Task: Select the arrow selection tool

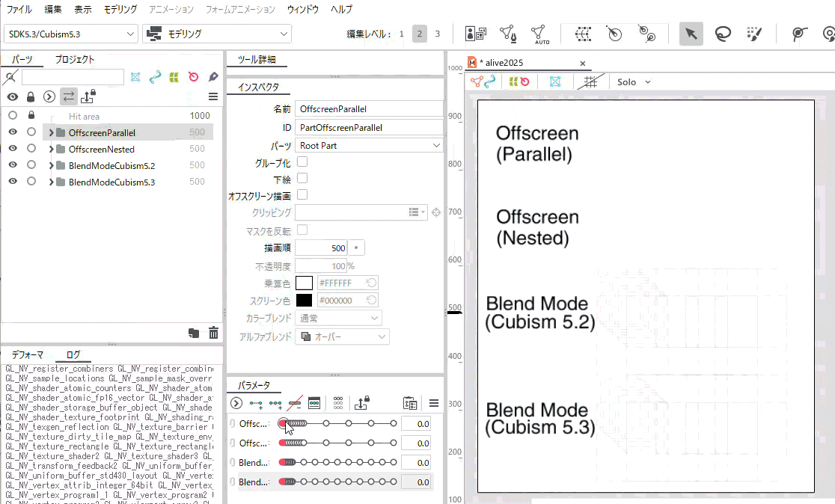Action: coord(691,34)
